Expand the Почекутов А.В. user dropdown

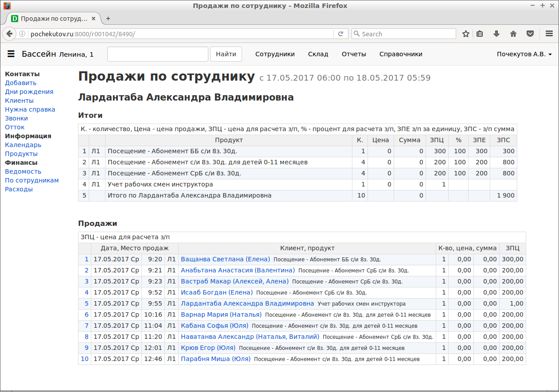524,54
